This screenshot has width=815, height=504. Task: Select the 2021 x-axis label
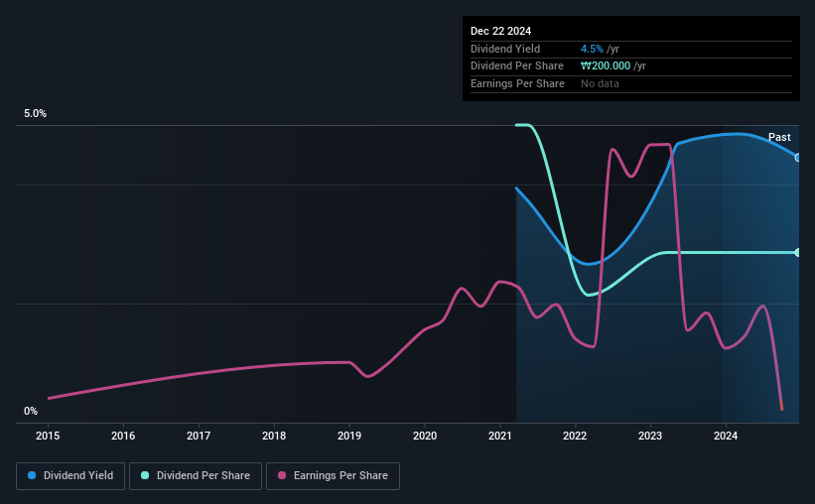pos(500,436)
